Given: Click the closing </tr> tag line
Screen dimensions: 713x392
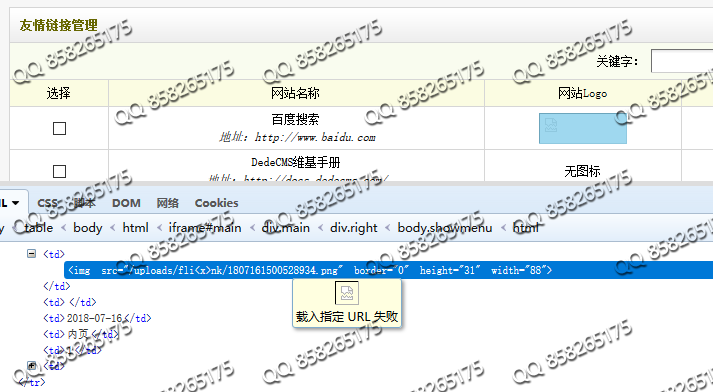Looking at the screenshot, I should pyautogui.click(x=32, y=382).
